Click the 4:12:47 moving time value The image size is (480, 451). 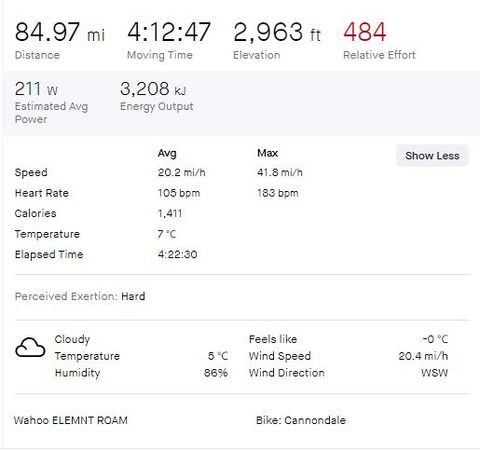point(169,32)
